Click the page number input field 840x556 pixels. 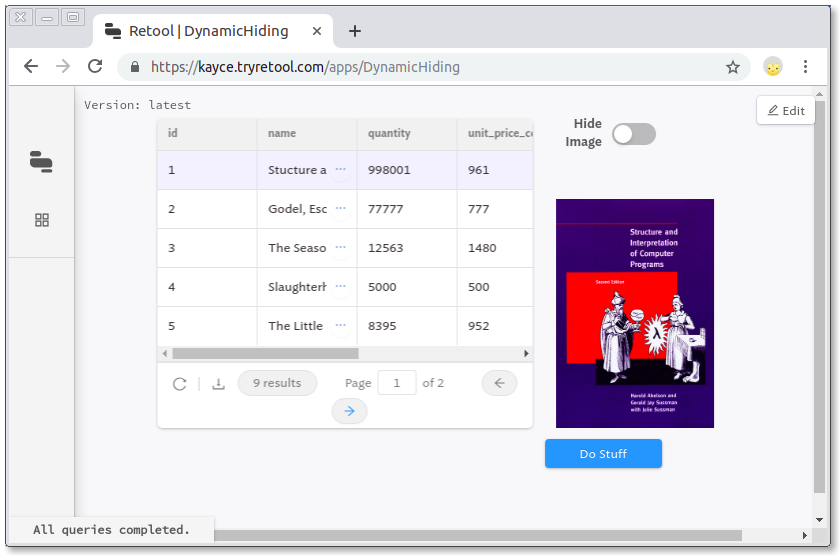397,383
